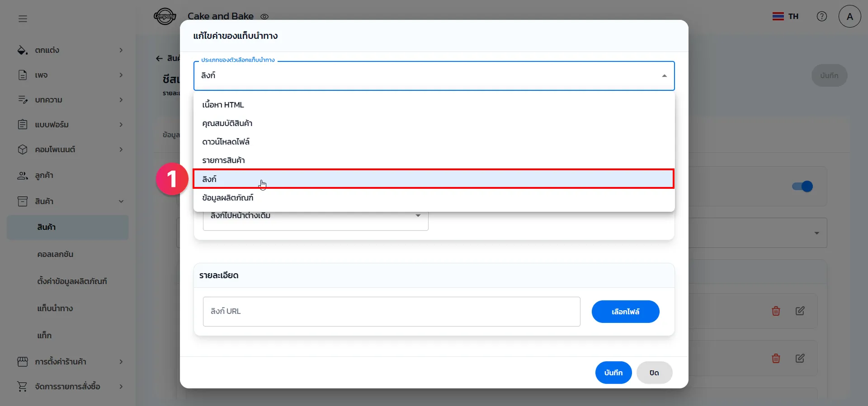Choose the ข้อมูลผลิตภัณฑ์ option
This screenshot has height=406, width=868.
tap(227, 198)
